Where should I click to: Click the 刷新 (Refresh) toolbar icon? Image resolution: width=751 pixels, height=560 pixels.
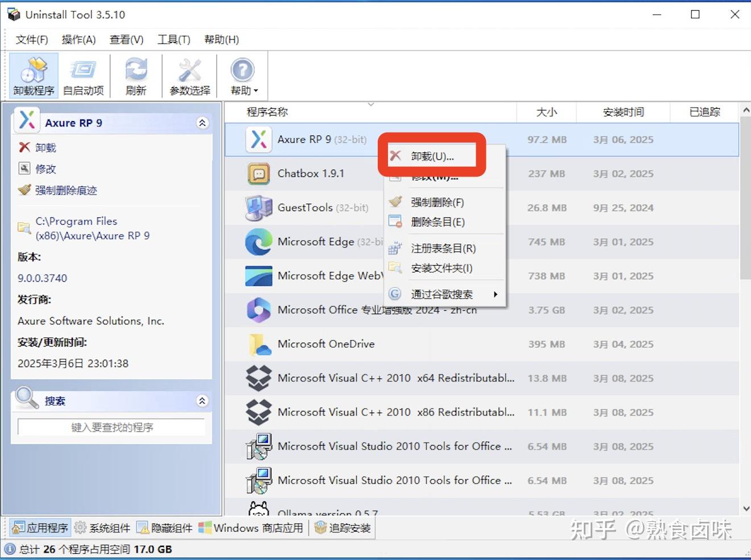(136, 76)
